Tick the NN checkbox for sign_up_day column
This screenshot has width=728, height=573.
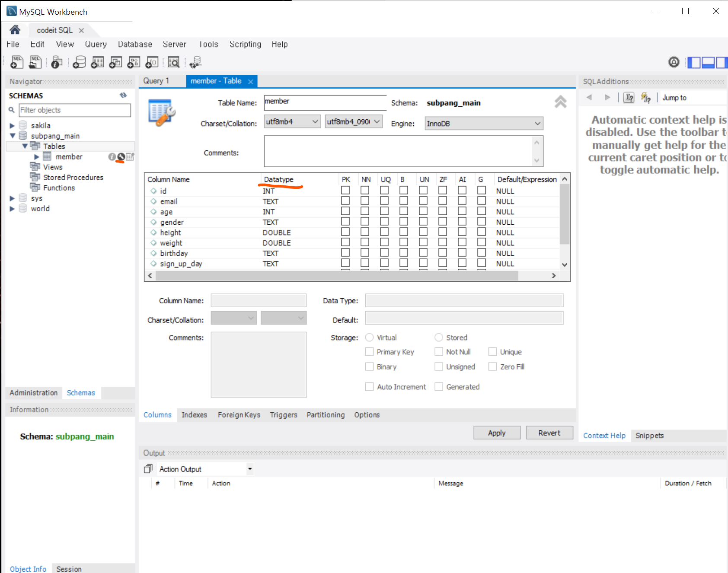(365, 263)
